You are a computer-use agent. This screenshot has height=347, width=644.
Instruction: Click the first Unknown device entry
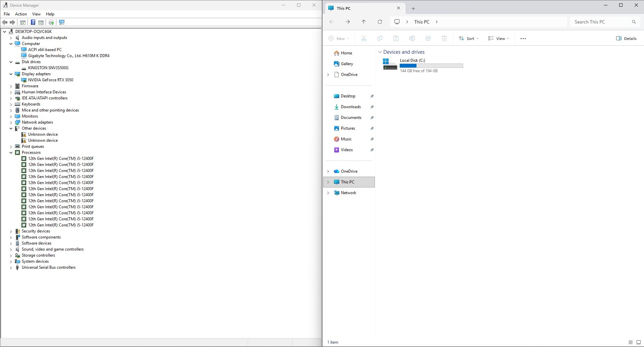point(43,134)
